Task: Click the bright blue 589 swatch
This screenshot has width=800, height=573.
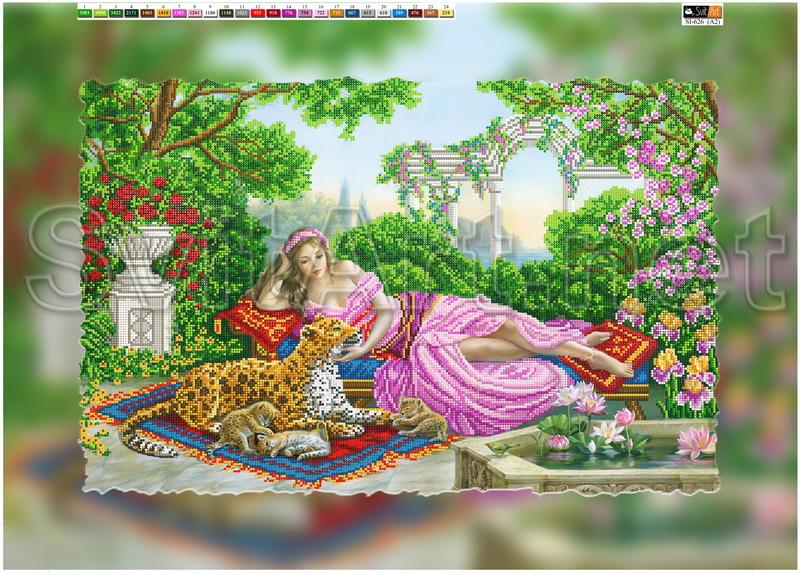Action: pyautogui.click(x=400, y=14)
